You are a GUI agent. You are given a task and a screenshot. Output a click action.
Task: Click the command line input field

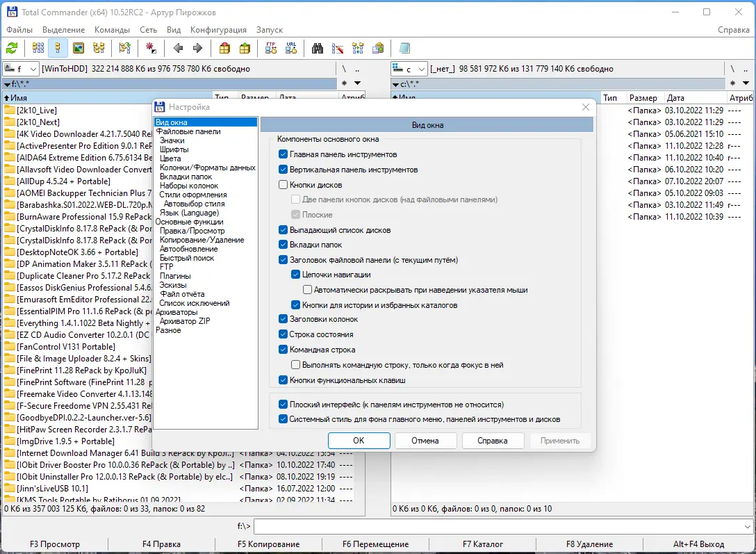pyautogui.click(x=498, y=526)
